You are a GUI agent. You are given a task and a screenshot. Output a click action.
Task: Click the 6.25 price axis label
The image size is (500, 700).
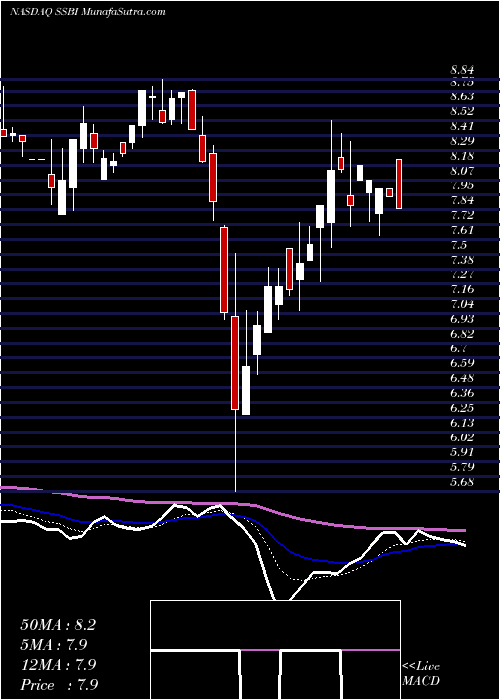[x=462, y=408]
